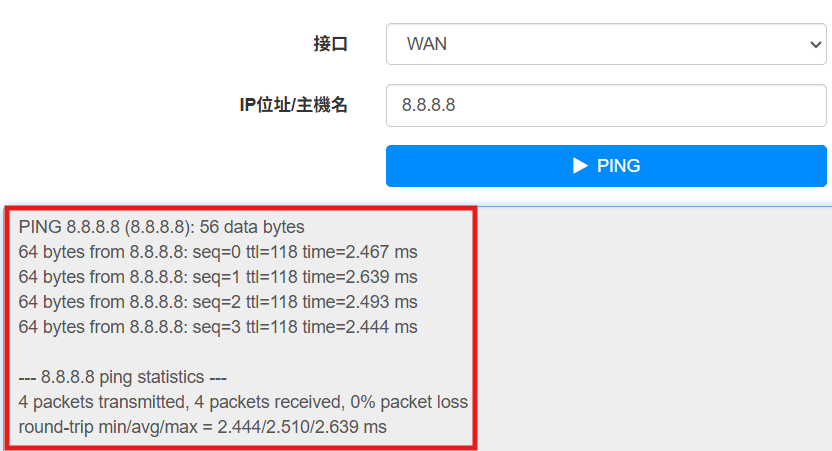
Task: Click the play triangle icon beside PING
Action: [580, 166]
